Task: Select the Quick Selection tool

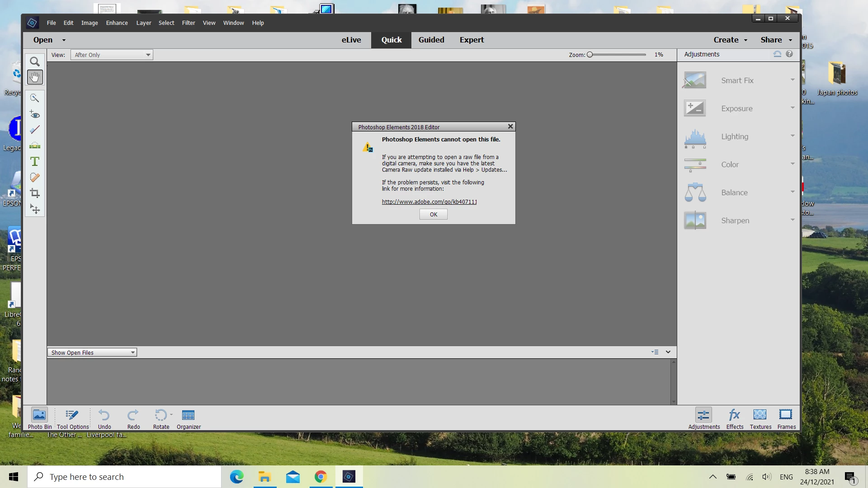Action: point(35,98)
